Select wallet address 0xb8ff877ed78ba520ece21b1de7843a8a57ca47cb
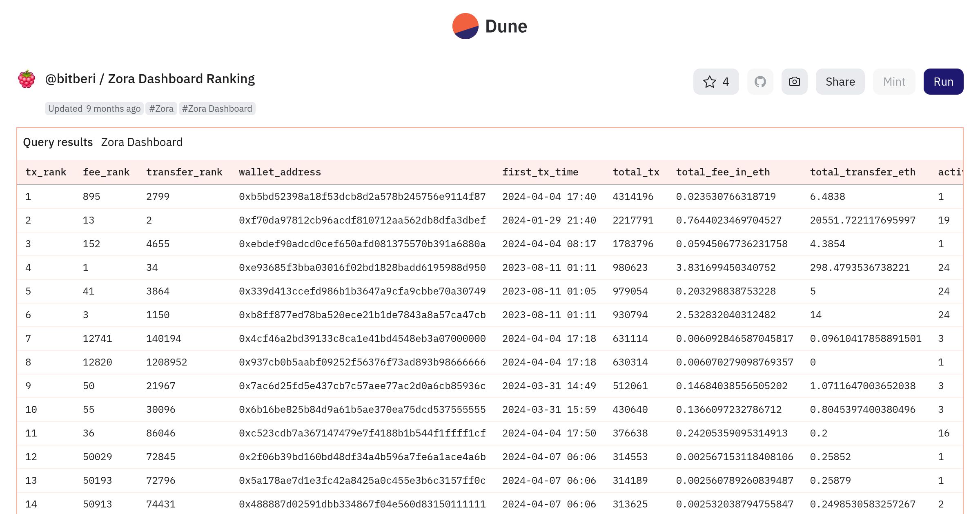 [x=362, y=315]
